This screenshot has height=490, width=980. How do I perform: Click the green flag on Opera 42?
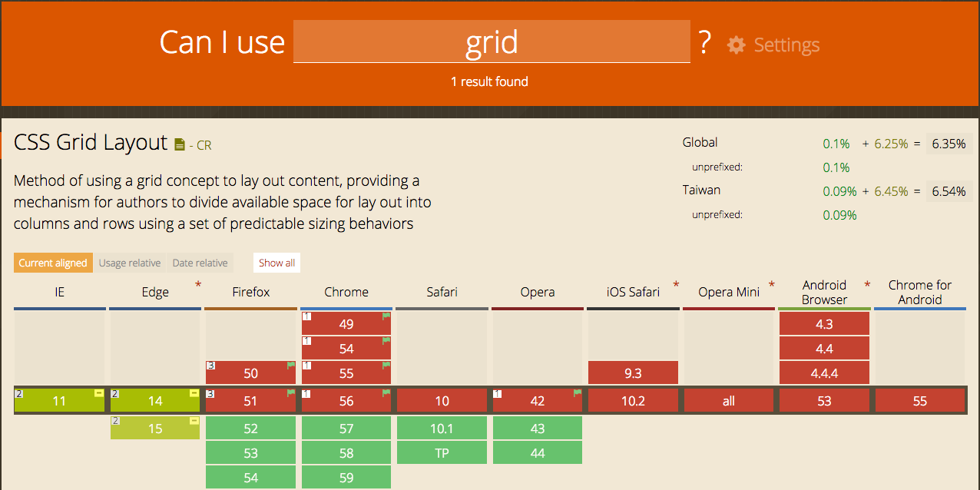[577, 392]
